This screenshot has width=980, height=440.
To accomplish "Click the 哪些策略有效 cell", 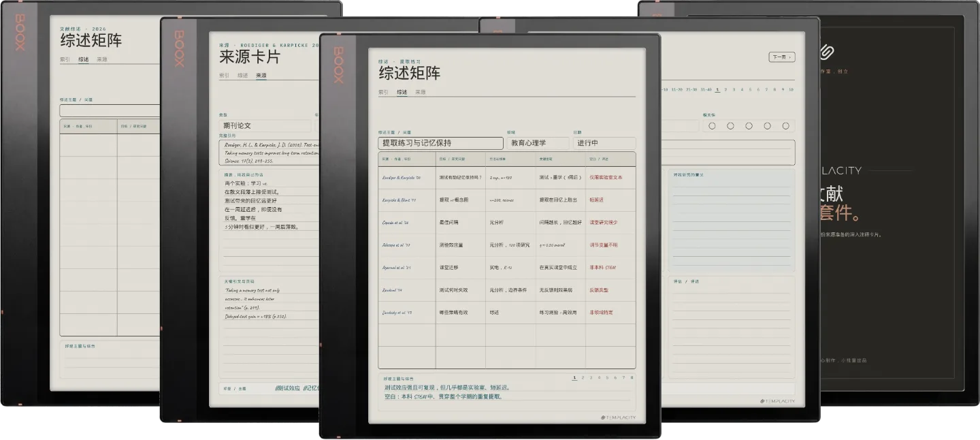I will pyautogui.click(x=461, y=313).
